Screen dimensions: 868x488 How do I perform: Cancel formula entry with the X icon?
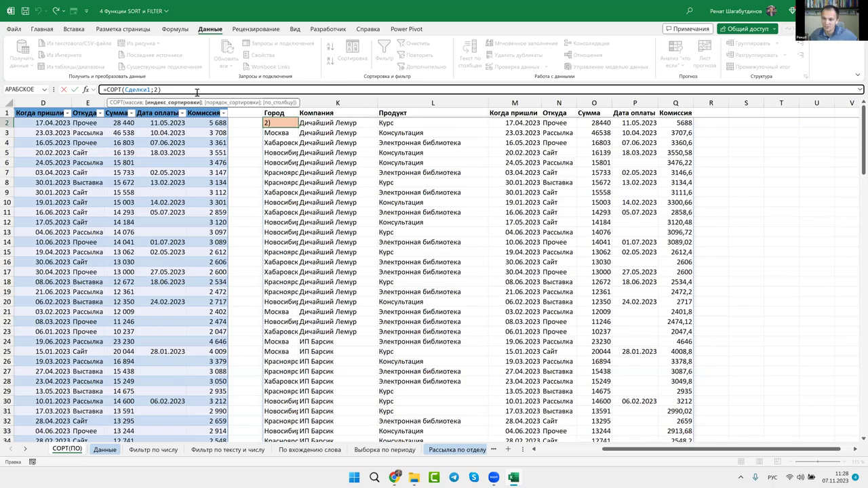(x=64, y=89)
